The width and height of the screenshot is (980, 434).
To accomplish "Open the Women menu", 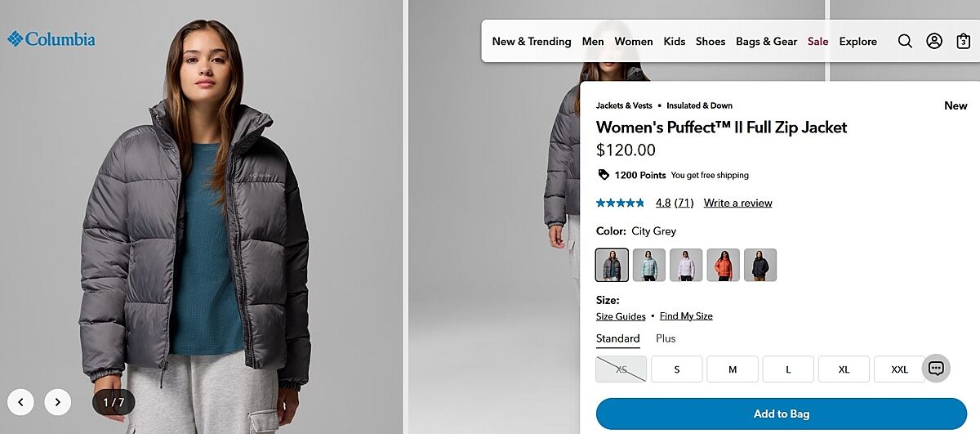I will pyautogui.click(x=634, y=42).
